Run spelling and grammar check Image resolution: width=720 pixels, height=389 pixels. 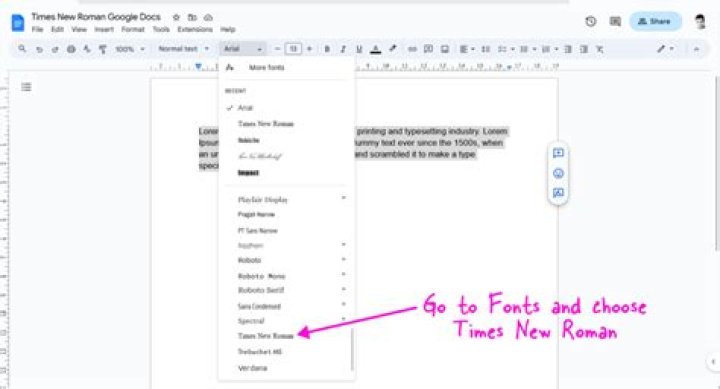87,49
